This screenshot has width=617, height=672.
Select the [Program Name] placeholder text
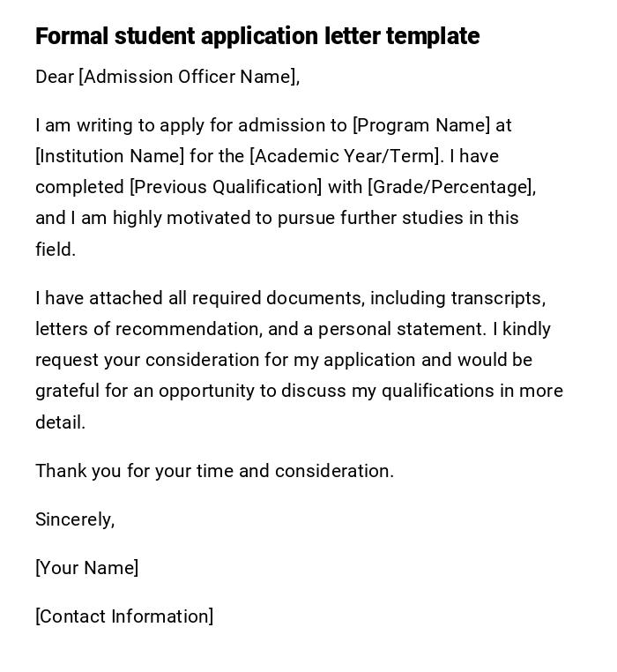pyautogui.click(x=421, y=125)
